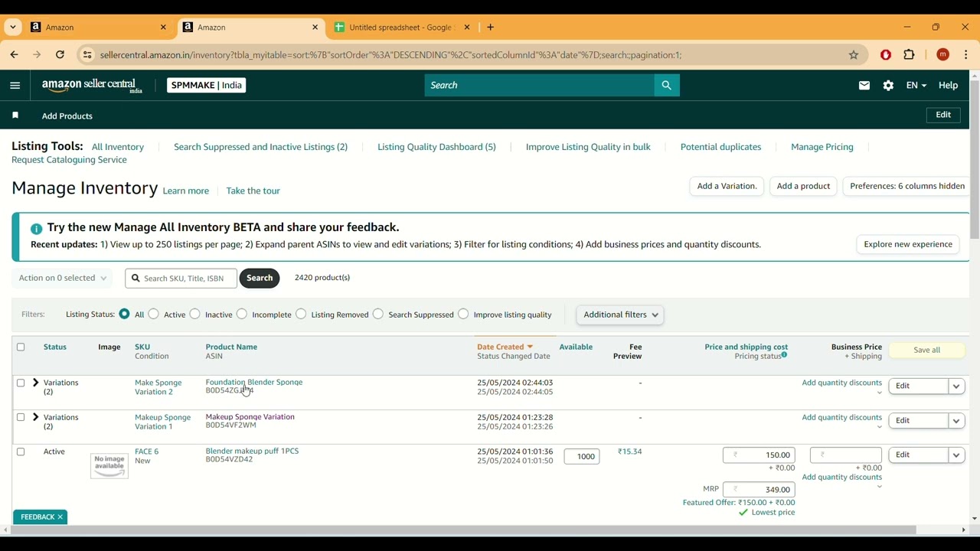Screen dimensions: 980x551
Task: Click the info icon in BETA banner
Action: tap(36, 229)
